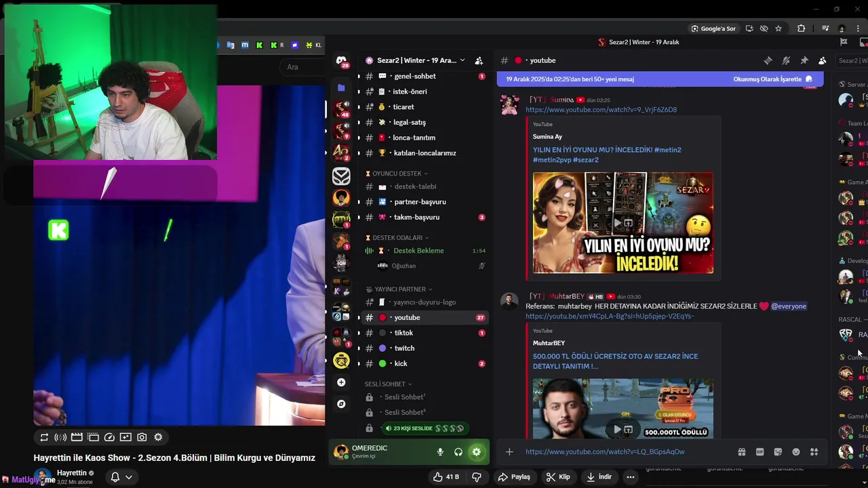The image size is (868, 488).
Task: Toggle the member list icon
Action: (822, 60)
